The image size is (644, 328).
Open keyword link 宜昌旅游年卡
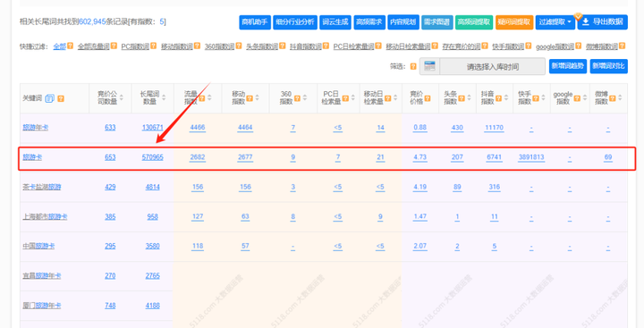coord(41,275)
